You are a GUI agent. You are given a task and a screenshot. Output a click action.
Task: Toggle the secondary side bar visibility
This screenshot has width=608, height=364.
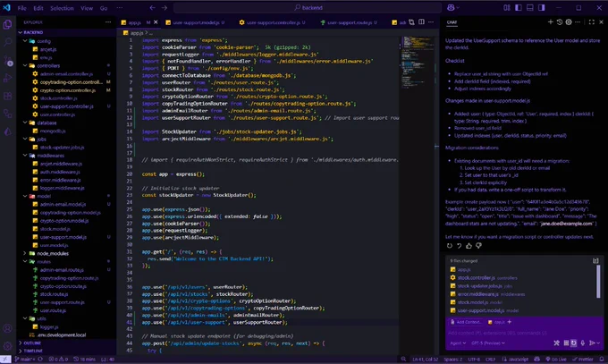[x=541, y=7]
